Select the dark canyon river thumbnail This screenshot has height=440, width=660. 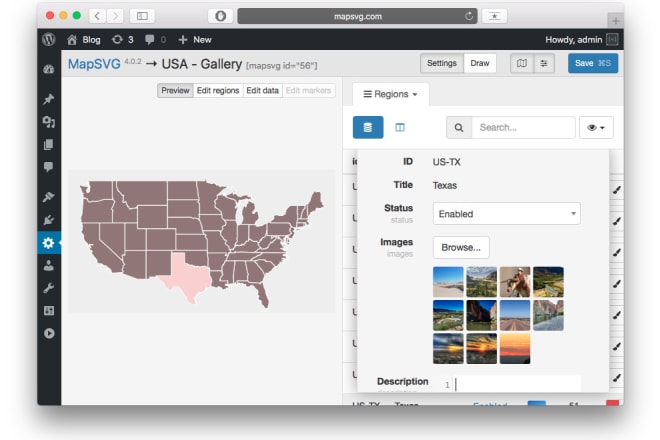click(482, 315)
